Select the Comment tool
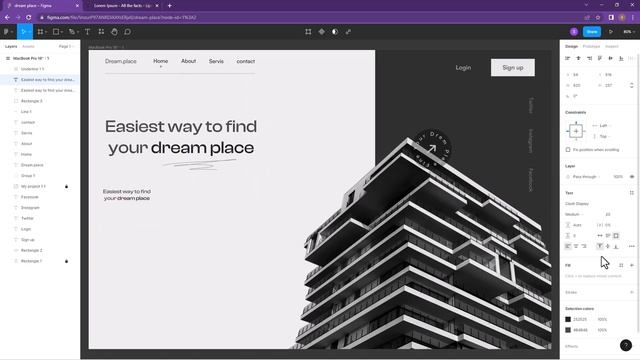This screenshot has height=360, width=640. (127, 32)
